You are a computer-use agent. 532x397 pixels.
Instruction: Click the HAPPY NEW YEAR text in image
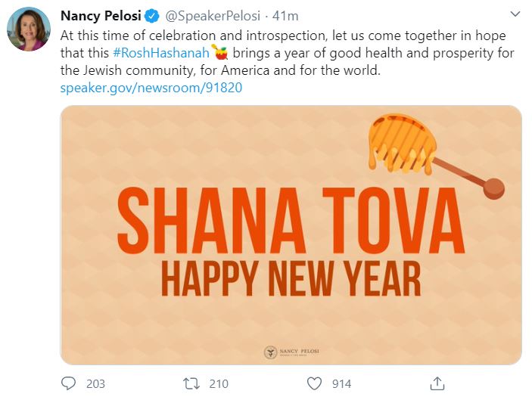(x=291, y=279)
